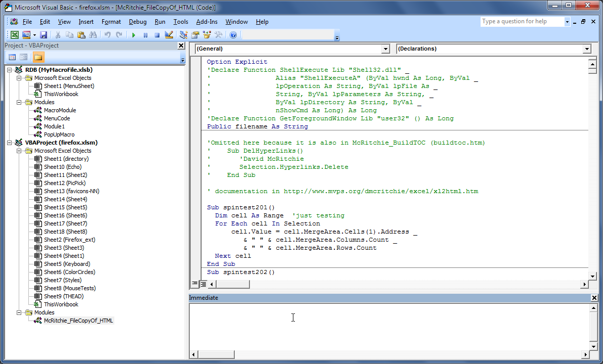Viewport: 603px width, 364px height.
Task: Click the Break pause icon
Action: click(145, 35)
